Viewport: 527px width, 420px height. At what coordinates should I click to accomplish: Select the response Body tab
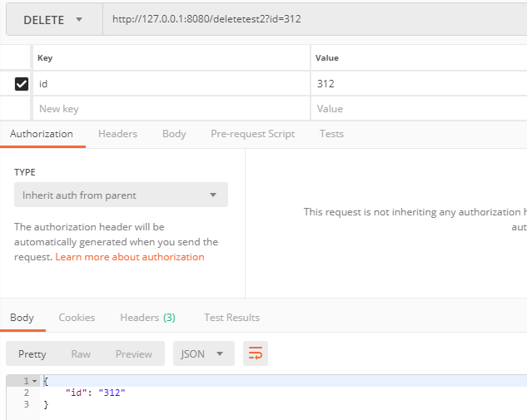pyautogui.click(x=22, y=318)
